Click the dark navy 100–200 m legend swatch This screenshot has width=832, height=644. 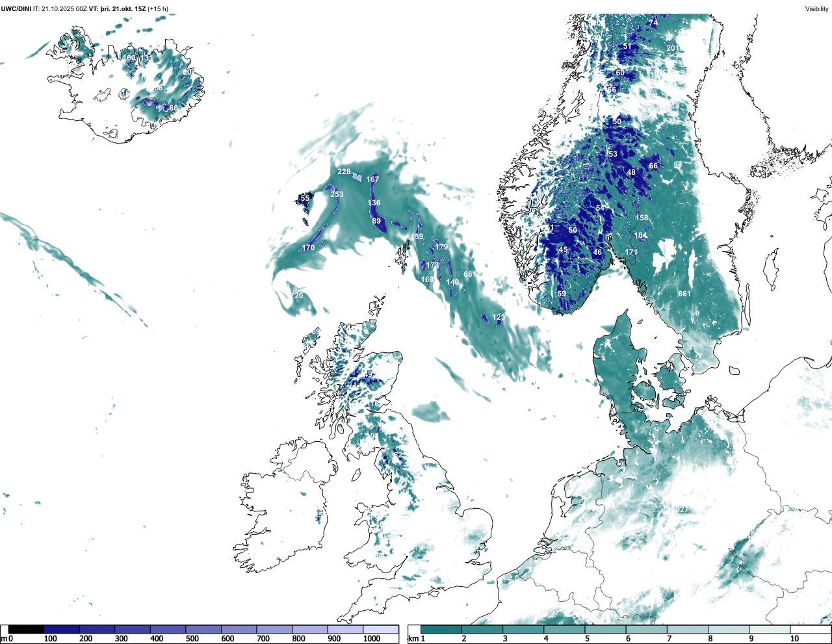coord(62,630)
